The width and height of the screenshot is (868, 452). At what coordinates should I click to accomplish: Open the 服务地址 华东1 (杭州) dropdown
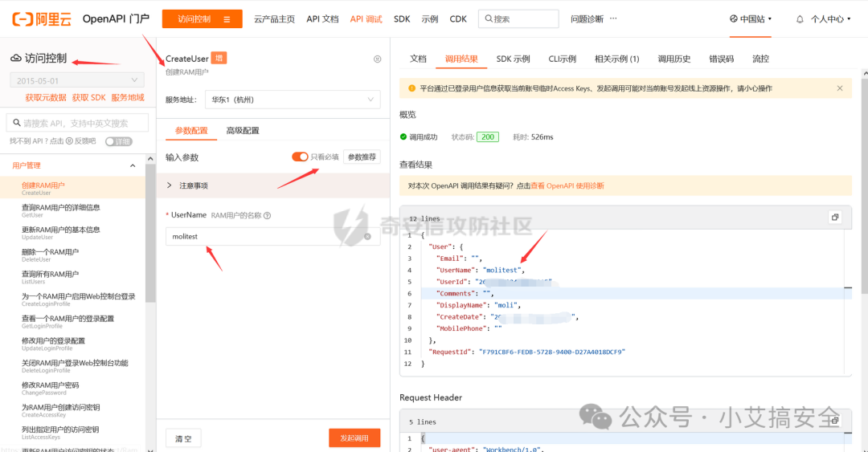(x=293, y=100)
